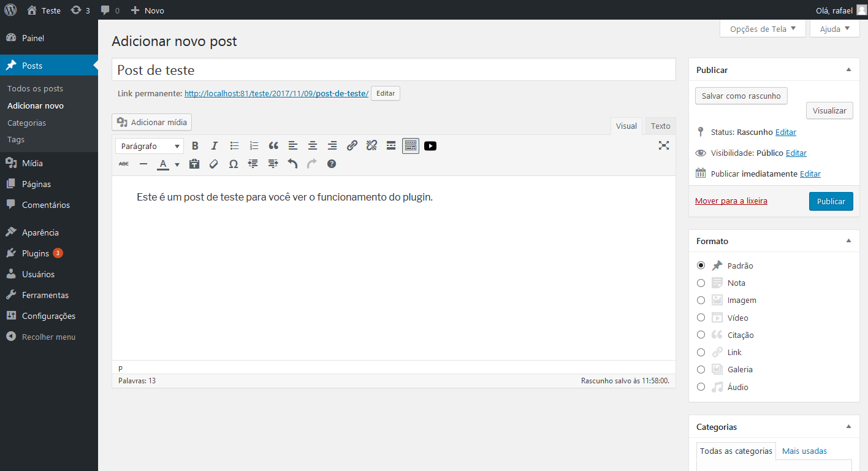This screenshot has height=471, width=868.
Task: Select the Galeria post format
Action: click(701, 369)
